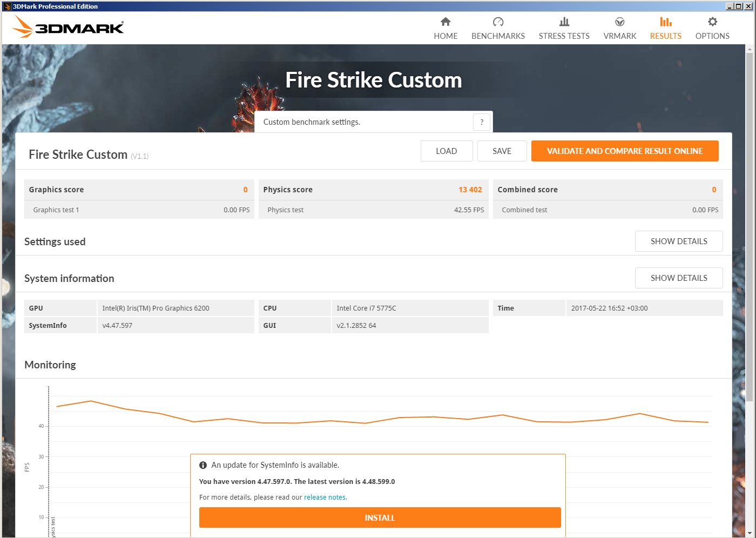
Task: Click the System information heading
Action: (69, 278)
